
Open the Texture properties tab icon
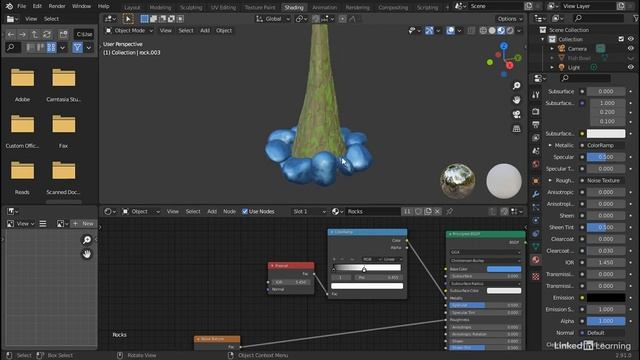point(536,277)
